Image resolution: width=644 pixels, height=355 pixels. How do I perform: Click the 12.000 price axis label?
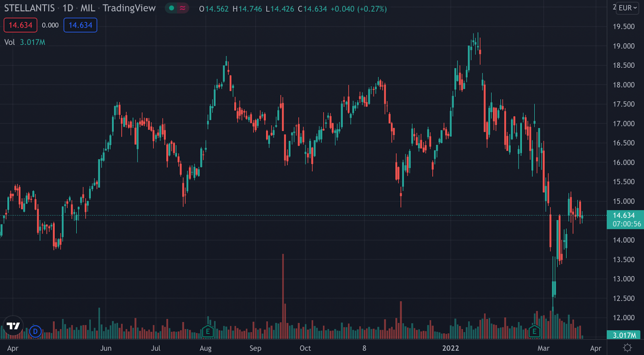tap(623, 318)
